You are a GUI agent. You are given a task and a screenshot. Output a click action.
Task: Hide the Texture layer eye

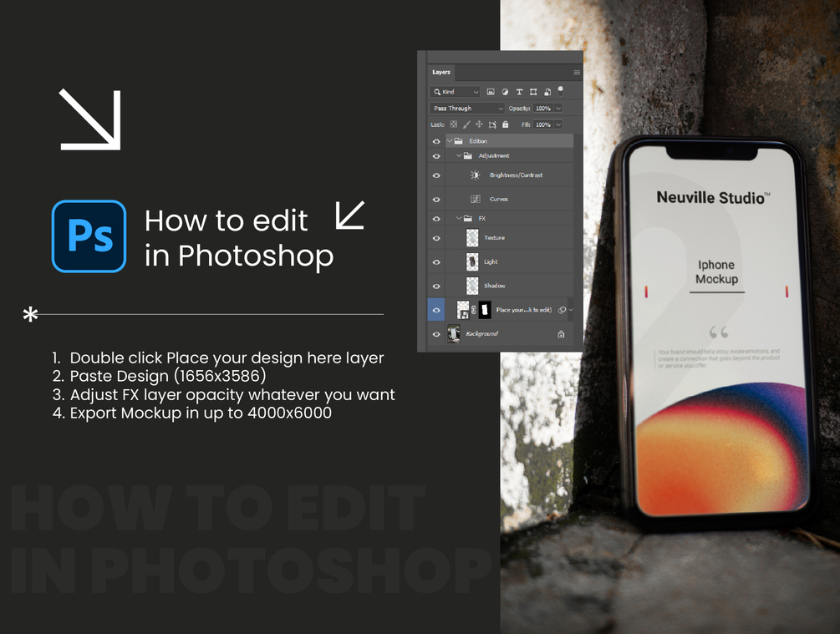(x=436, y=238)
